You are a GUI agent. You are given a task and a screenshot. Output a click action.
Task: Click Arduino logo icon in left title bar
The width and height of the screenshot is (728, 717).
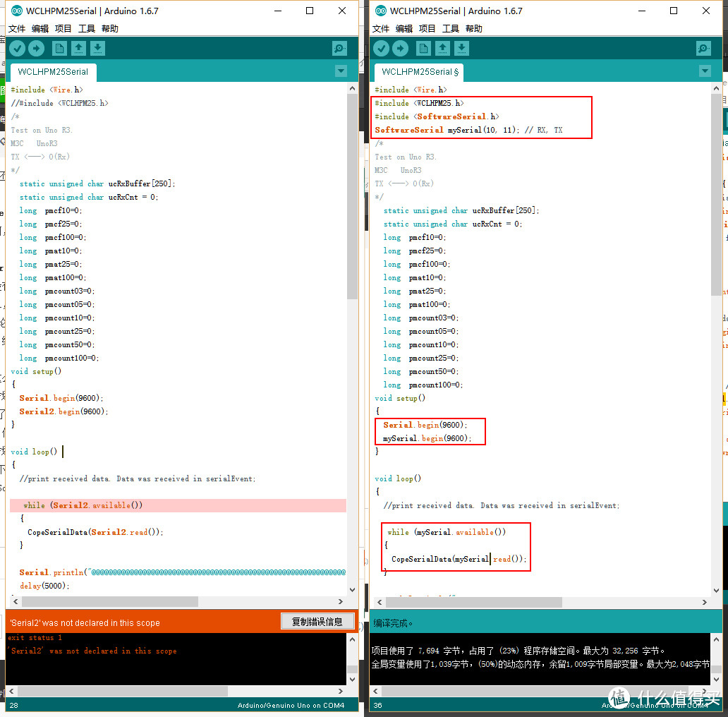coord(17,11)
